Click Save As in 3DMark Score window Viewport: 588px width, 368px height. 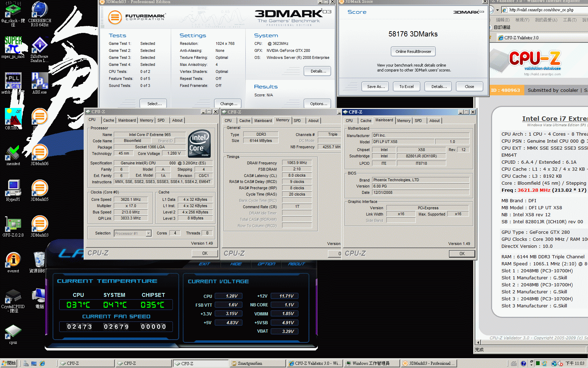(x=376, y=87)
